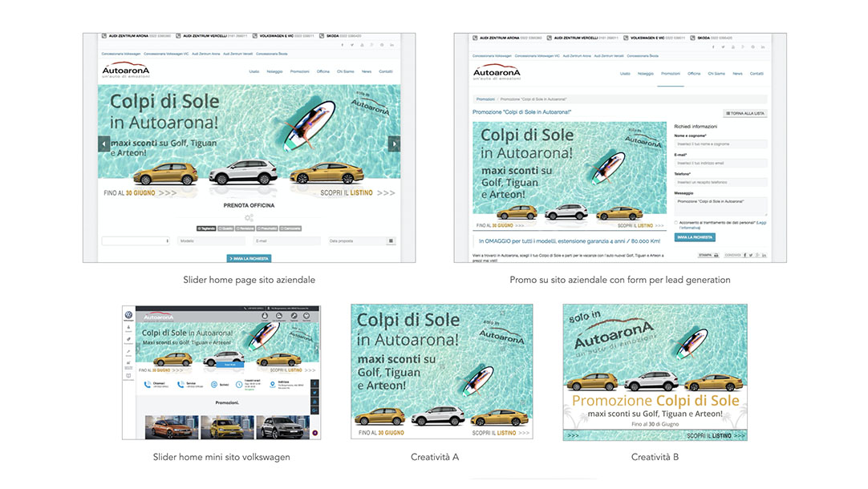
Task: Open Promozioni menu in home page screenshot
Action: (x=299, y=71)
